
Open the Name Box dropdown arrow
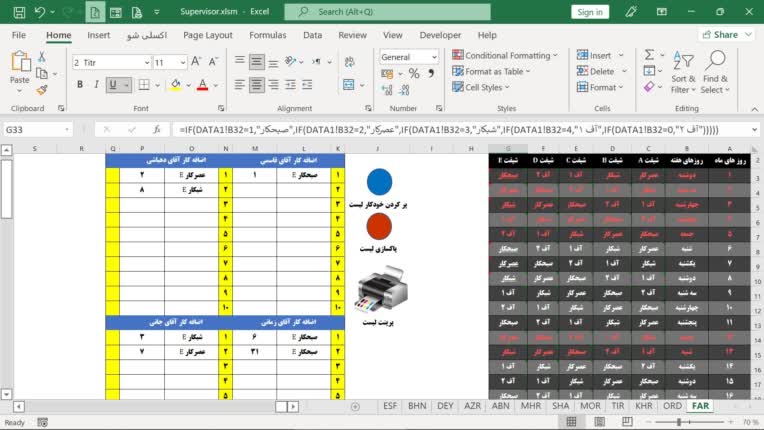(67, 130)
